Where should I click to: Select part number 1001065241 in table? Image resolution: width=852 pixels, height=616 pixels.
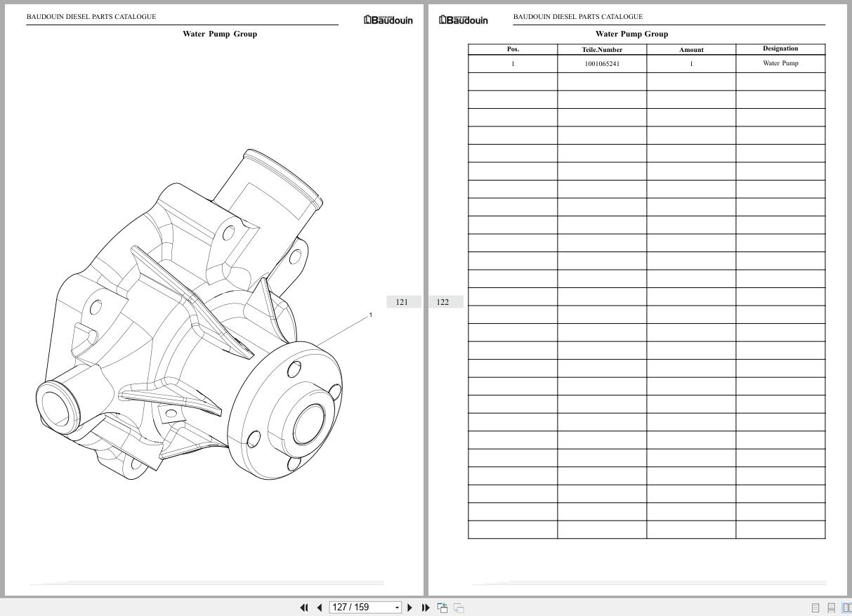(x=602, y=64)
